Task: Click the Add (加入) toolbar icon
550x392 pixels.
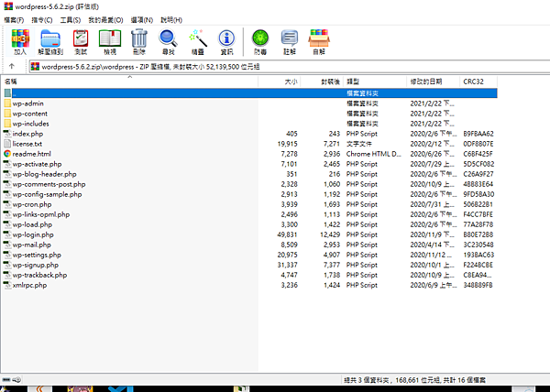Action: point(20,38)
